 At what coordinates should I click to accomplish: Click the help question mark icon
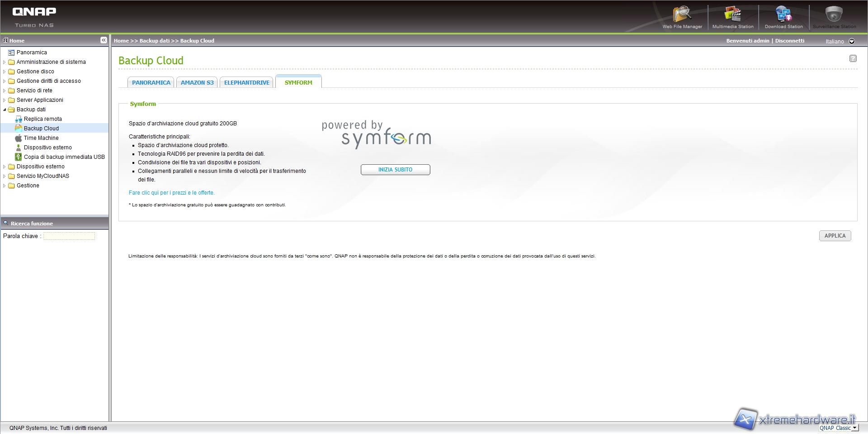click(x=853, y=58)
